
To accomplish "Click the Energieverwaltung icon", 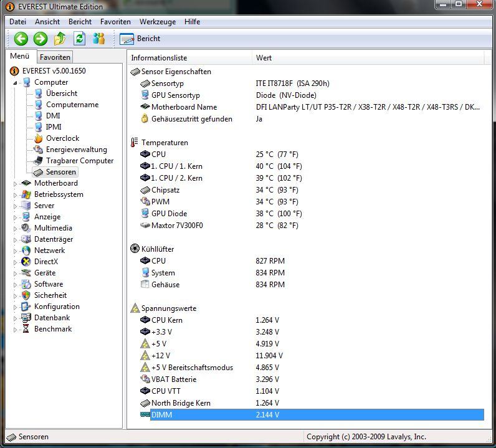I will tap(38, 150).
